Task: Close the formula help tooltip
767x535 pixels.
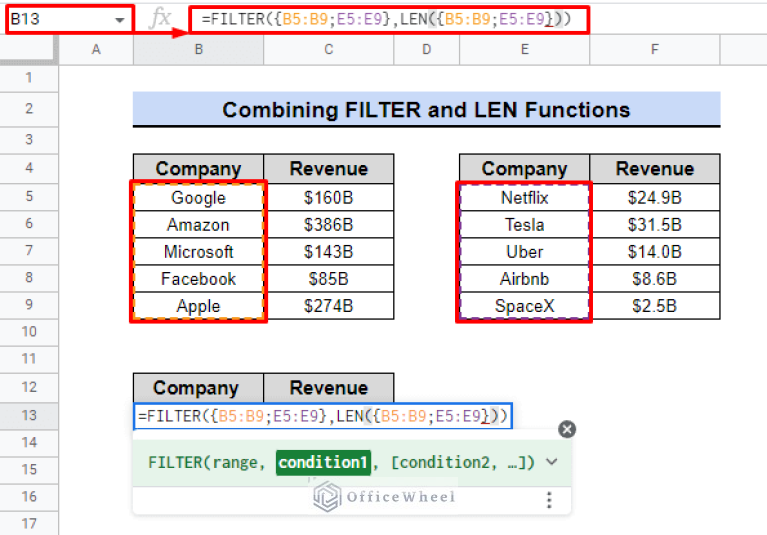Action: pyautogui.click(x=566, y=429)
